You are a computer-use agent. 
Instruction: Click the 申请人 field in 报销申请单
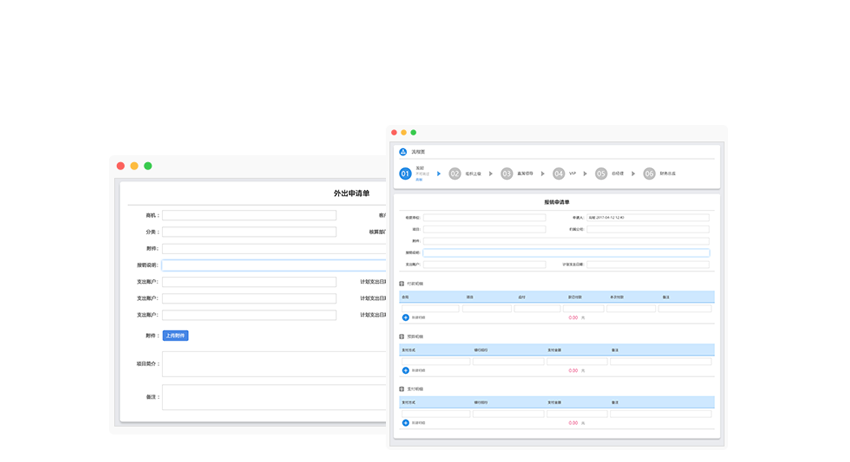[647, 217]
